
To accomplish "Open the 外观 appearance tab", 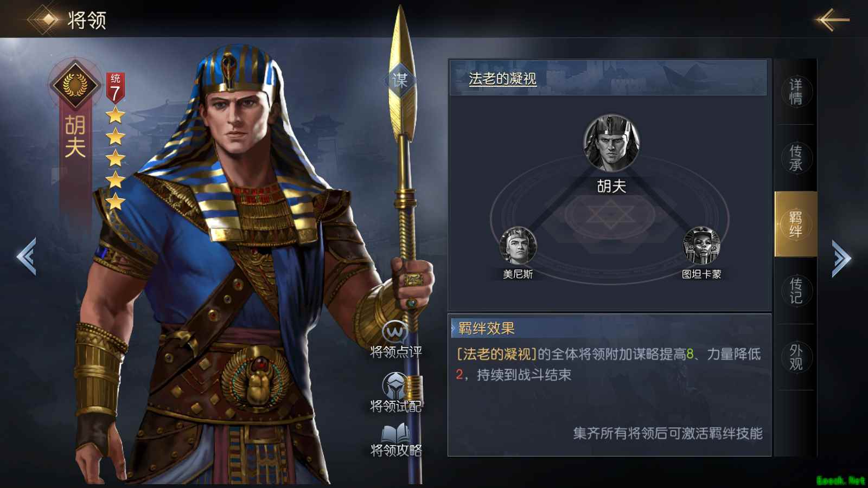I will 796,357.
